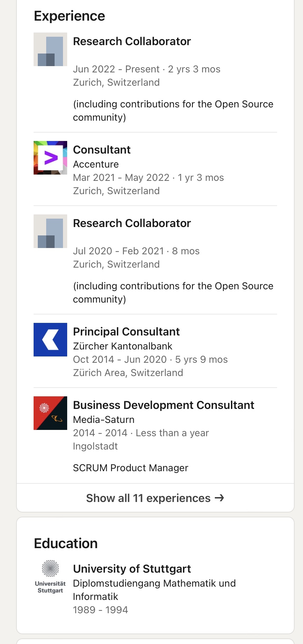303x644 pixels.
Task: Tap the Accenture company logo
Action: tap(50, 158)
